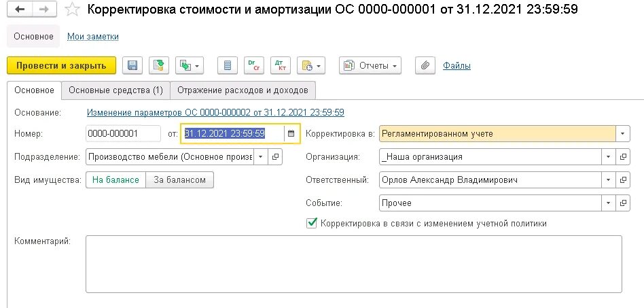644x308 pixels.
Task: Open Ответственный item with open icon
Action: click(x=623, y=179)
